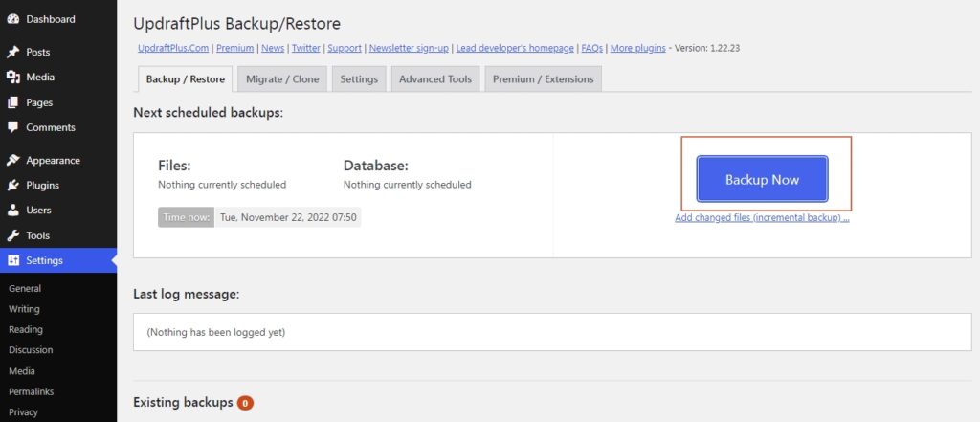Image resolution: width=980 pixels, height=422 pixels.
Task: Open Lead developer's homepage link
Action: pyautogui.click(x=515, y=48)
